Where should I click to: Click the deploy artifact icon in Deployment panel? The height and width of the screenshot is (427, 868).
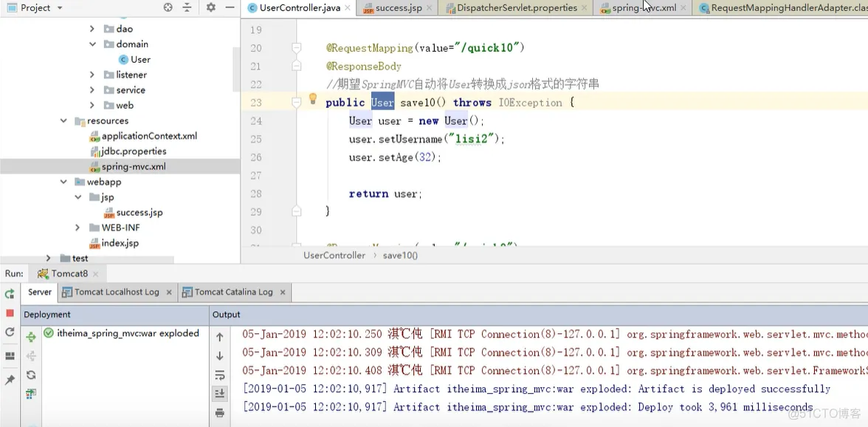32,336
